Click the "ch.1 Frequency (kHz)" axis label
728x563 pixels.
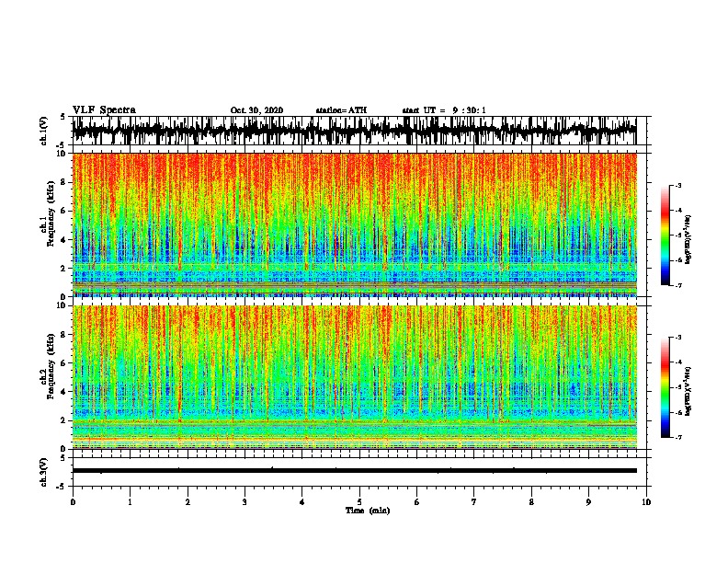tap(47, 213)
